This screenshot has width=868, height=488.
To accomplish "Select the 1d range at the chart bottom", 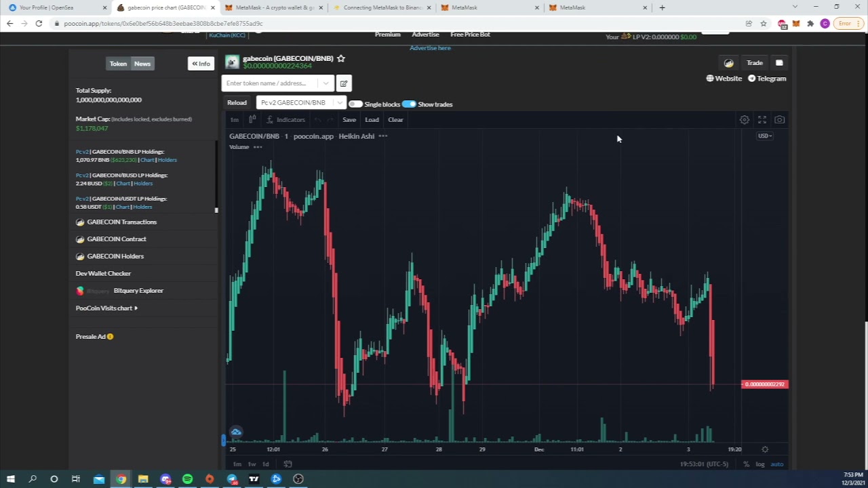I will (266, 464).
